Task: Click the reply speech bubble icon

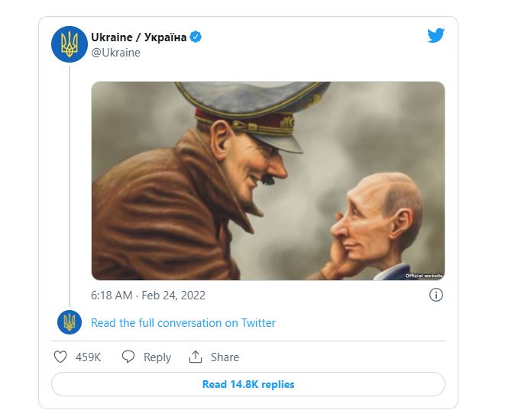Action: click(128, 357)
